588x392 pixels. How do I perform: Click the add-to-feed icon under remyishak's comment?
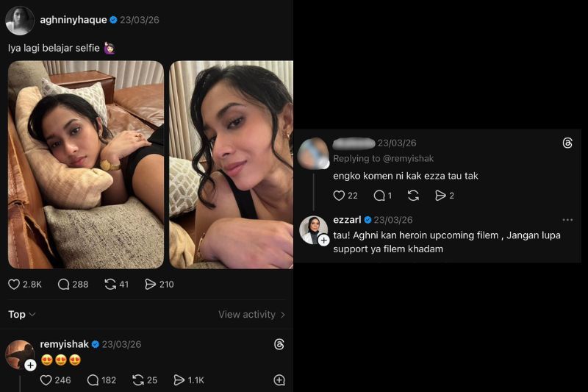pos(279,380)
